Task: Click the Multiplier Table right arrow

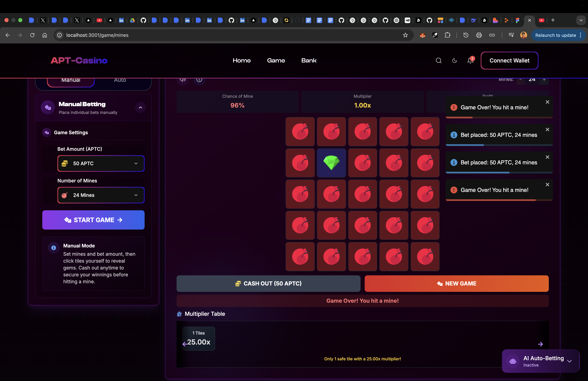Action: [x=540, y=344]
